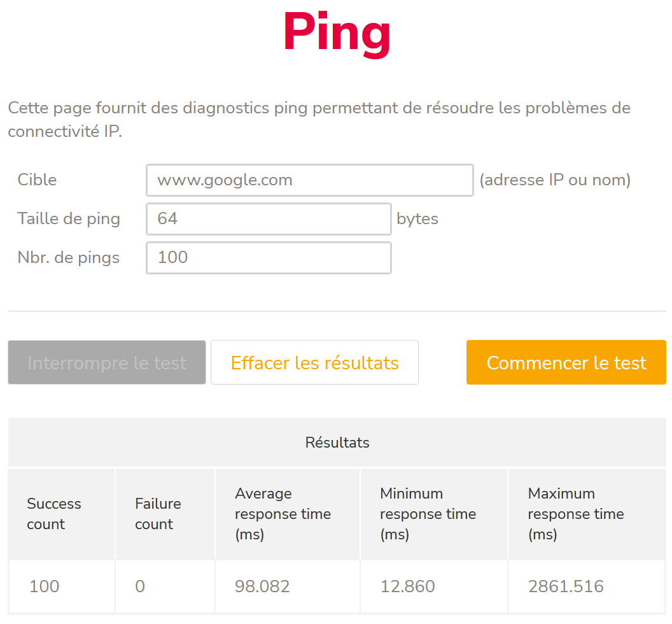Viewport: 672px width, 624px height.
Task: Click Minimum response time column header
Action: click(x=428, y=514)
